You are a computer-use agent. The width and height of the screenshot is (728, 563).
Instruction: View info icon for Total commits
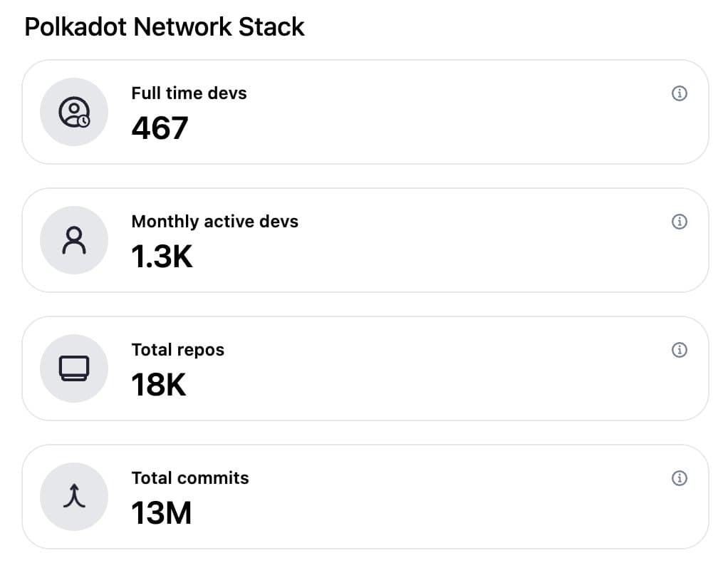pos(680,478)
